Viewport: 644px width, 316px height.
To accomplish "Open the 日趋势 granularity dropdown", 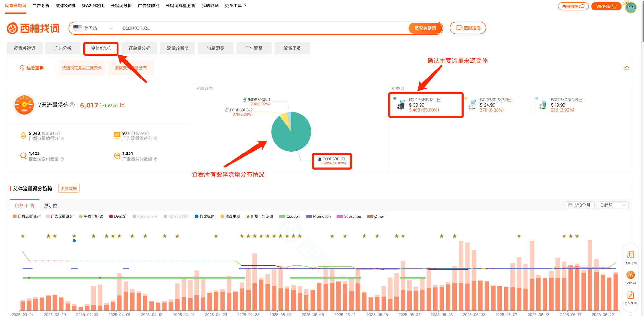I will click(613, 205).
